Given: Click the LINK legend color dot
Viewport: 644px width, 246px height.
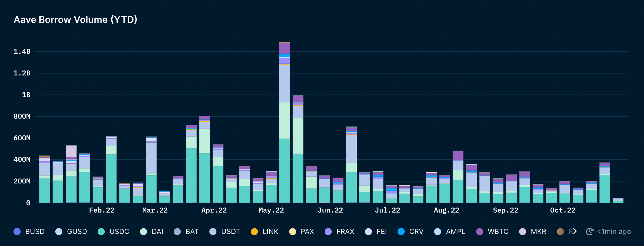Looking at the screenshot, I should tap(254, 232).
